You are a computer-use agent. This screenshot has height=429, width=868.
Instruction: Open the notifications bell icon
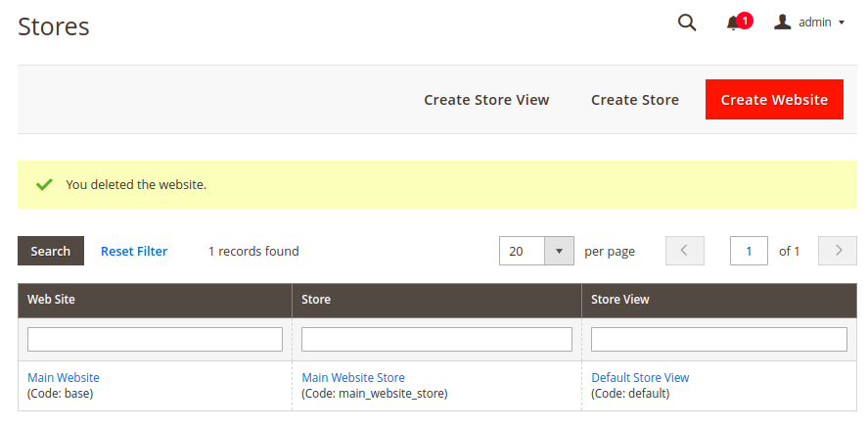tap(734, 24)
